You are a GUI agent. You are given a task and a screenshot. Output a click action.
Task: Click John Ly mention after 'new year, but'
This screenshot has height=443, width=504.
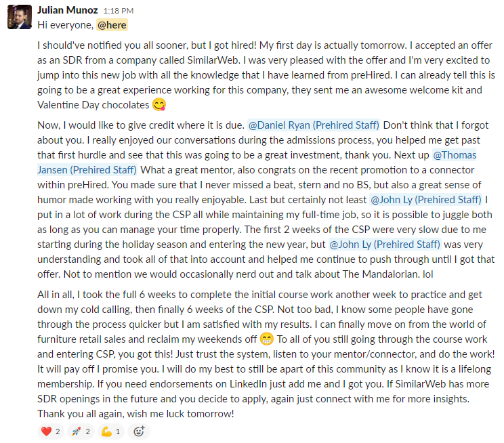click(x=385, y=244)
